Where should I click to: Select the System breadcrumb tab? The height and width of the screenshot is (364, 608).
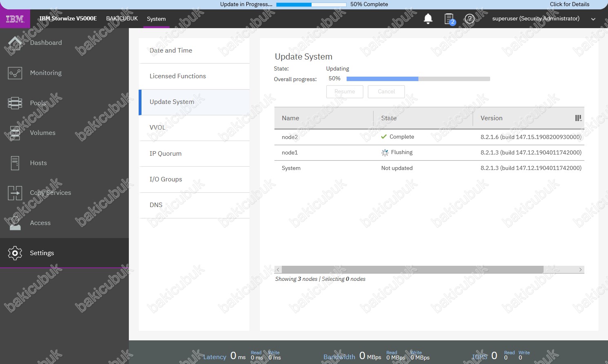(x=156, y=19)
